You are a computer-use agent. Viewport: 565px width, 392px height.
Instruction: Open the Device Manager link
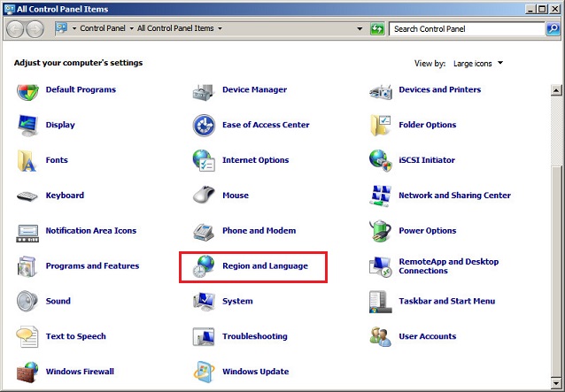[x=254, y=89]
